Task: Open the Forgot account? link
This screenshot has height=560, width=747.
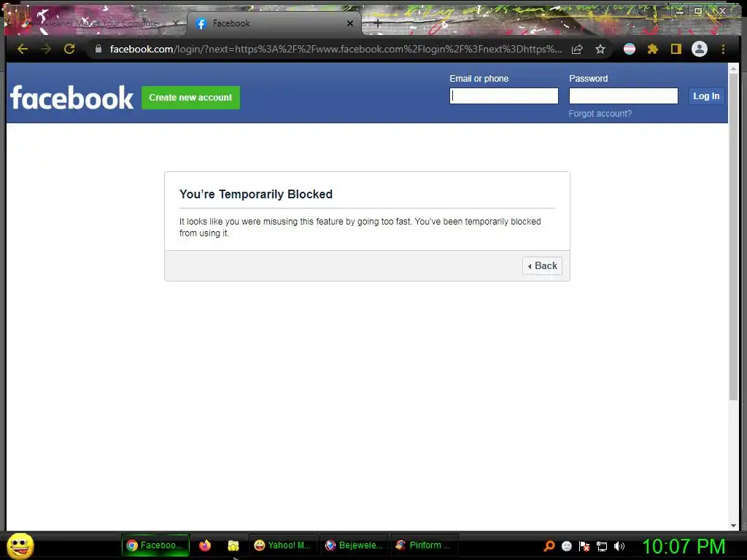Action: pyautogui.click(x=600, y=114)
